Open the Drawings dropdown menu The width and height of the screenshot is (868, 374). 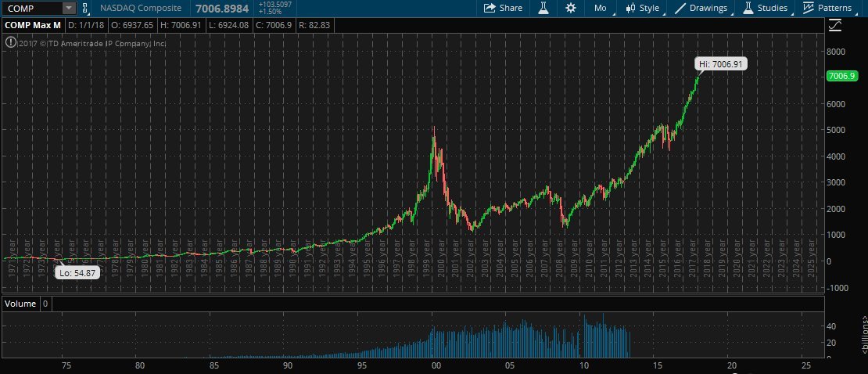point(702,9)
